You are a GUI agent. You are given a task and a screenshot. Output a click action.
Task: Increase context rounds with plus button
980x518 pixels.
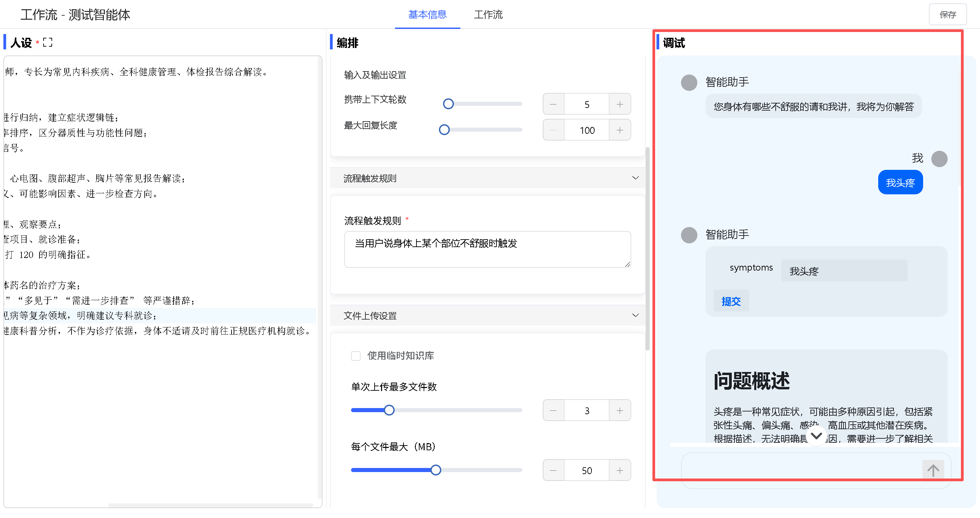click(x=619, y=104)
